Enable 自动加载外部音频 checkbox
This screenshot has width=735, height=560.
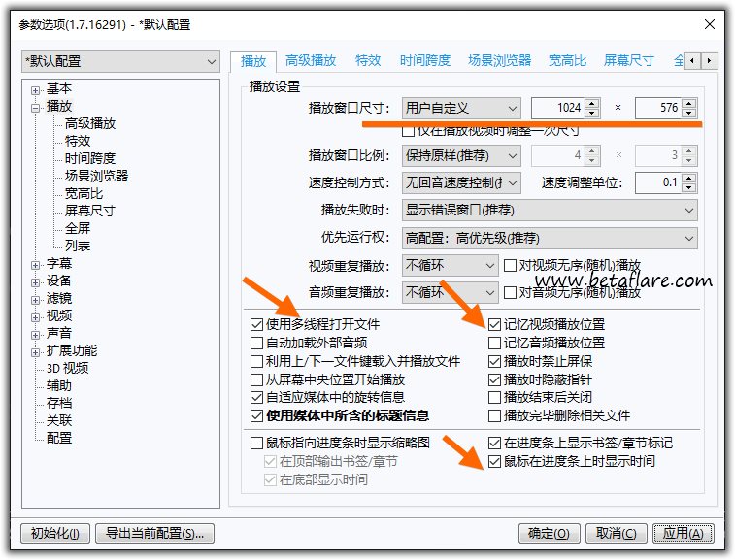click(x=257, y=343)
